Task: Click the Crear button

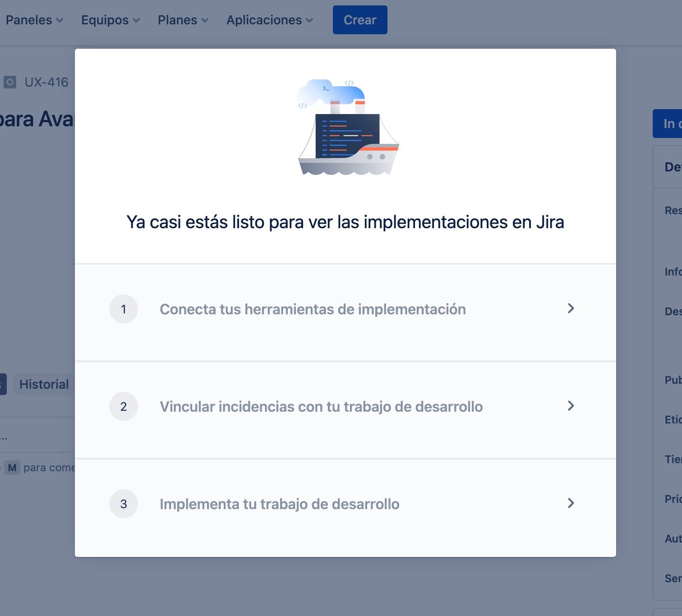Action: [359, 20]
